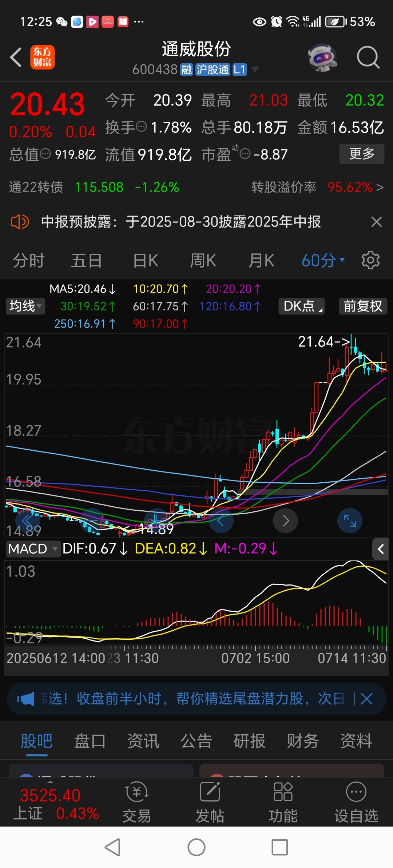Image resolution: width=393 pixels, height=868 pixels.
Task: Tap the L1 quote level badge
Action: click(239, 69)
